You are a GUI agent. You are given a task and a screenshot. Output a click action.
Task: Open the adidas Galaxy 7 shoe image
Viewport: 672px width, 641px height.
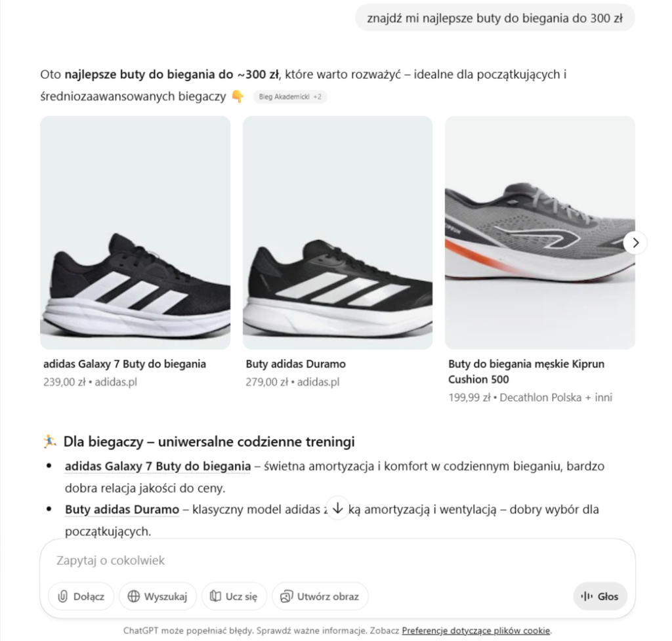coord(135,233)
